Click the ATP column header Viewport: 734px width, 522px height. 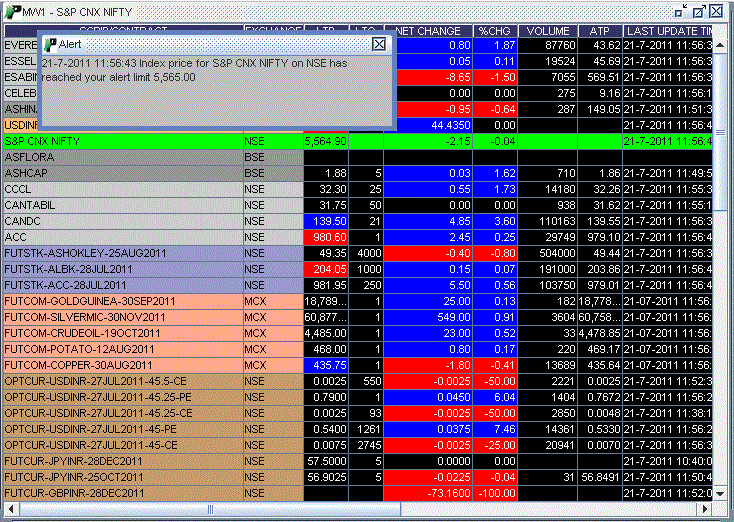(600, 32)
